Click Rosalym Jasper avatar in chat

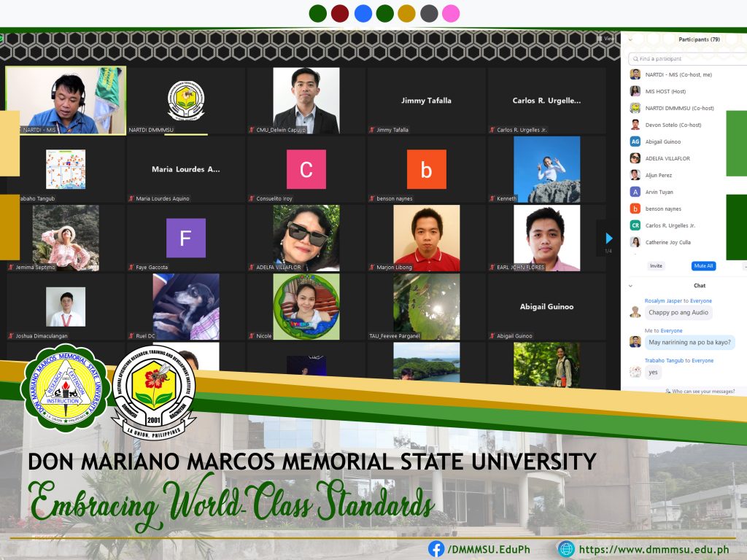635,312
